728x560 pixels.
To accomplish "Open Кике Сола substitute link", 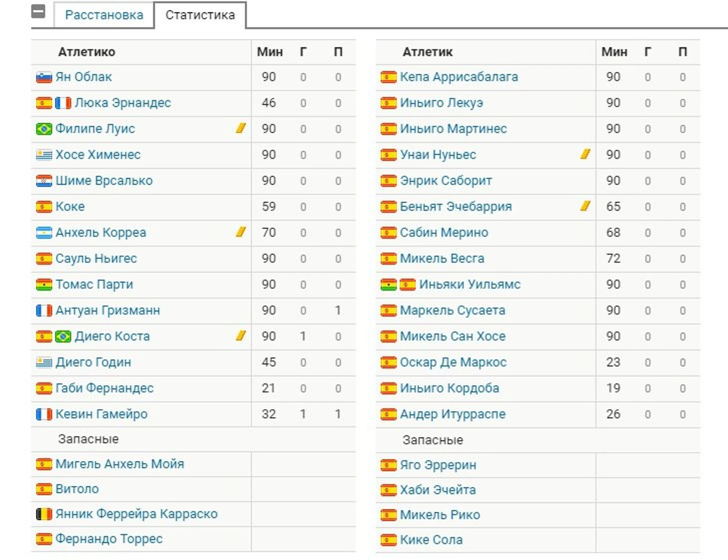I will (x=431, y=540).
